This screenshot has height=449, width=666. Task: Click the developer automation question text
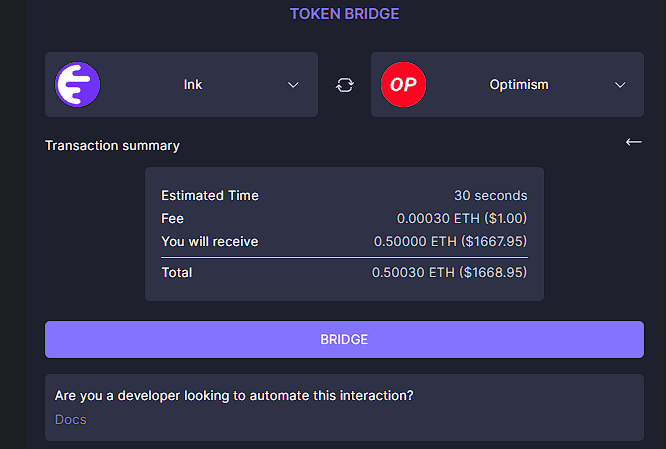coord(234,395)
